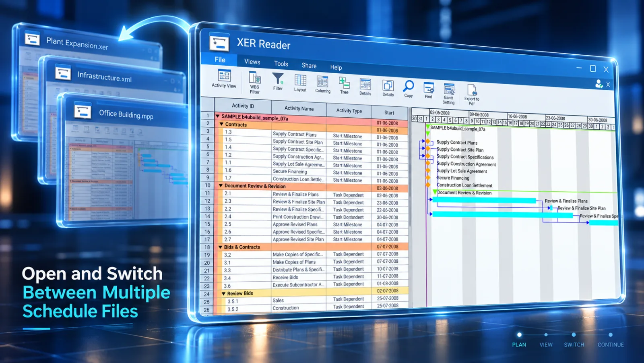Click the Supply Contract Plans milestone diamond
The height and width of the screenshot is (363, 644).
[x=428, y=141]
